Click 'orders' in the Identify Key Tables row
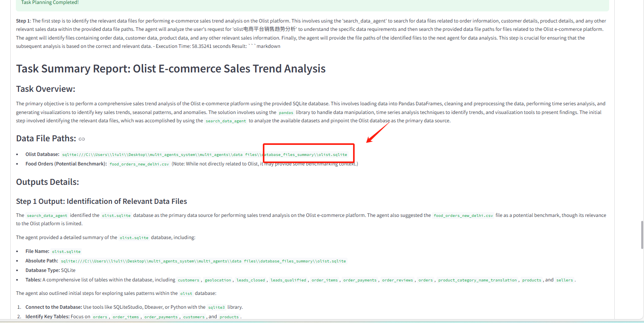The width and height of the screenshot is (644, 323). click(100, 317)
